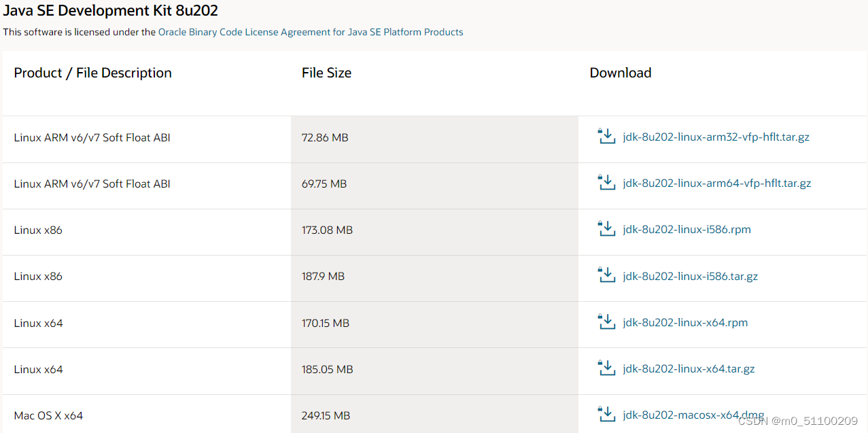Viewport: 868px width, 433px height.
Task: Click the 185.05 MB file size cell
Action: (435, 370)
